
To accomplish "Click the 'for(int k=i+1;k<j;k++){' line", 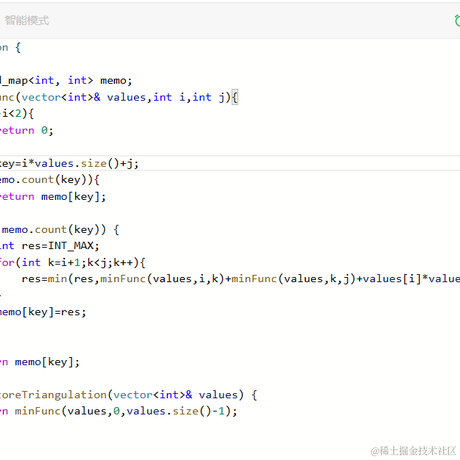I will click(x=73, y=263).
